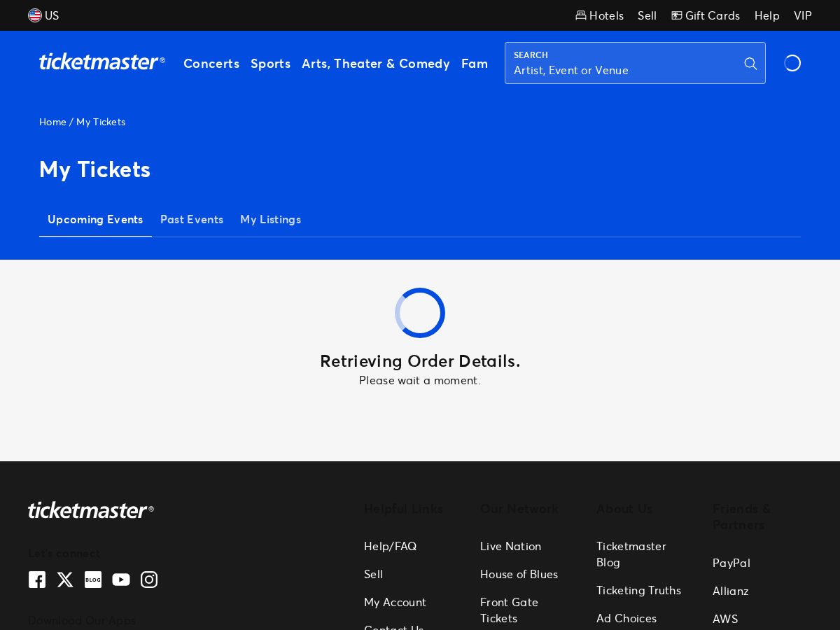
Task: Open Ticketmaster X social icon
Action: (65, 580)
